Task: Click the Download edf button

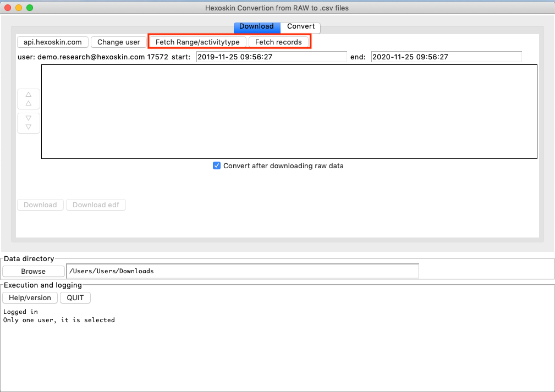Action: point(96,205)
